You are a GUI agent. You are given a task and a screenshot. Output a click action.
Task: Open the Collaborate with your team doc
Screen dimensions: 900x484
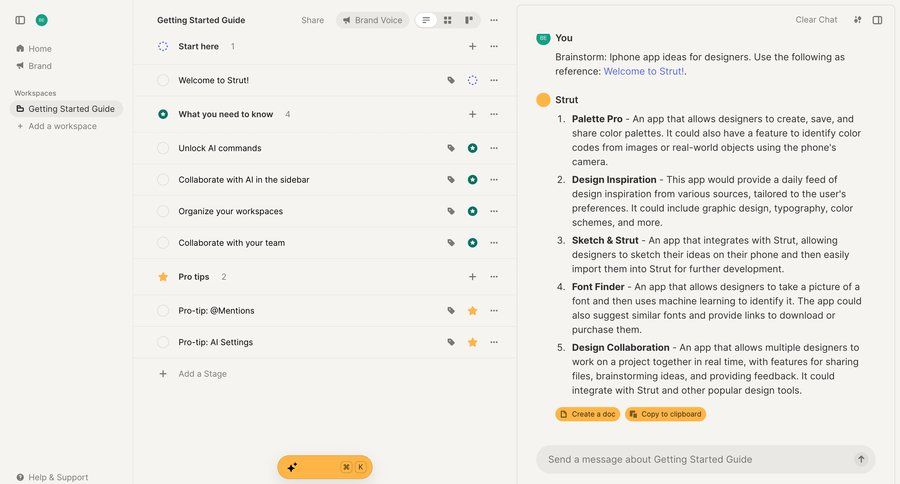(231, 243)
